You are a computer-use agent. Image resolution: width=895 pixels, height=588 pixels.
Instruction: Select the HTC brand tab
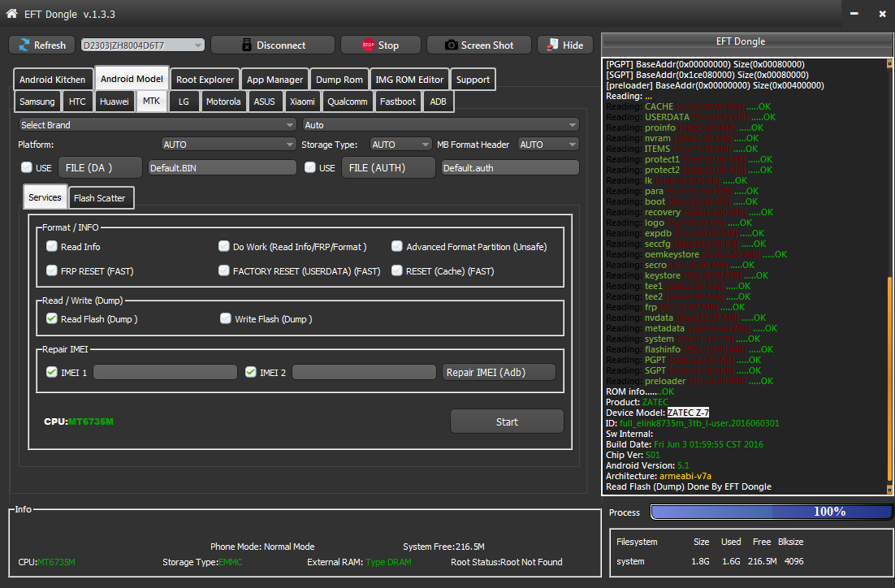click(x=77, y=101)
